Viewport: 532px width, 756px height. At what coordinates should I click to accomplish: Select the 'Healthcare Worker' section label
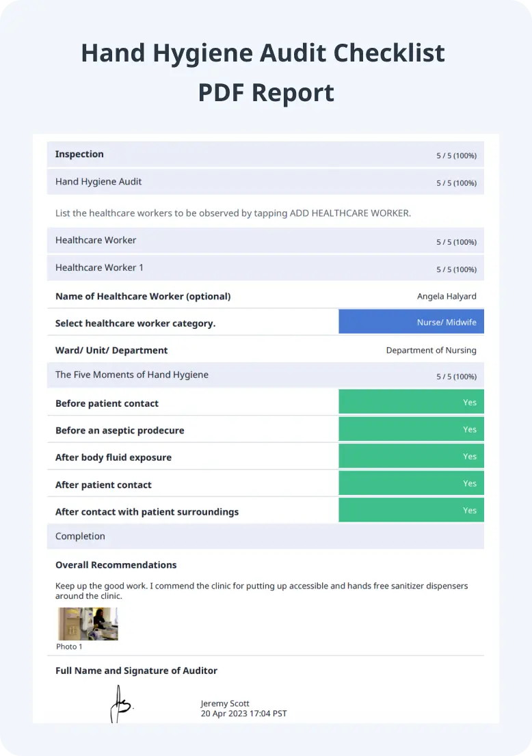click(96, 240)
